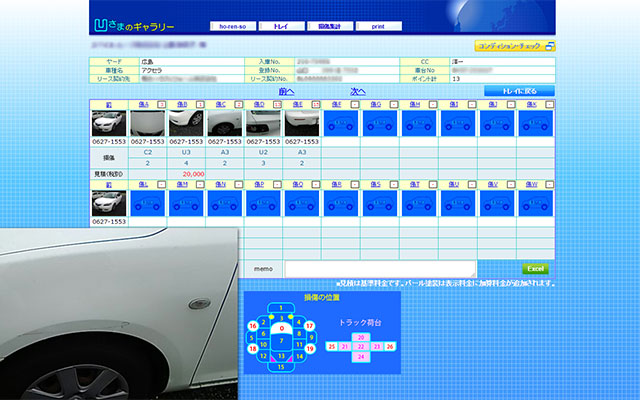The height and width of the screenshot is (400, 640).
Task: Click the blue car placeholder under 傷F
Action: pos(341,123)
